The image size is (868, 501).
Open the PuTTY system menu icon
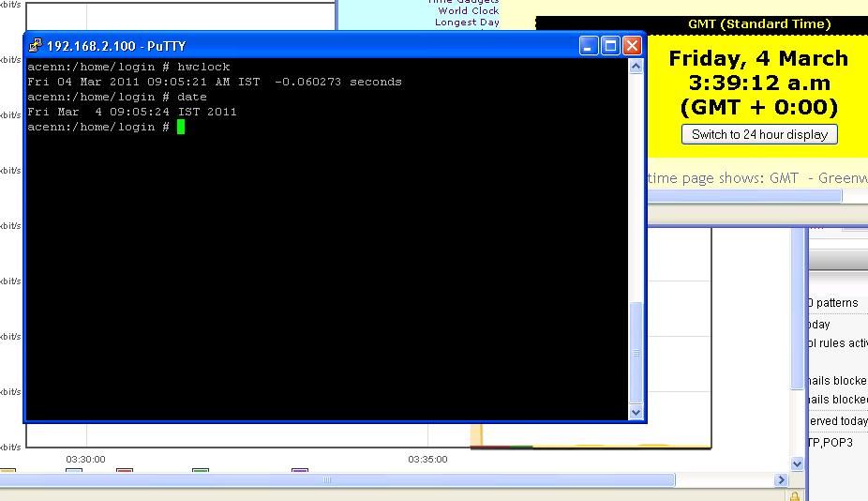36,45
